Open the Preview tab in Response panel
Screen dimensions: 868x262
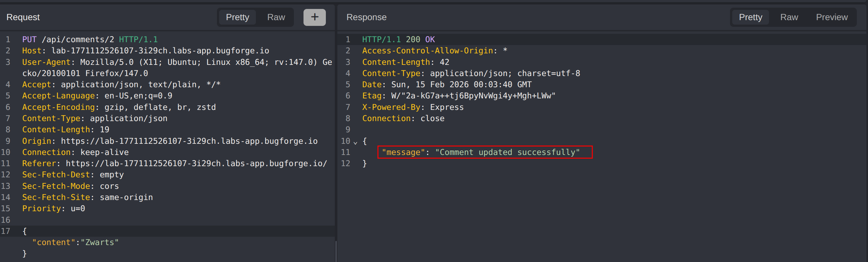click(831, 17)
